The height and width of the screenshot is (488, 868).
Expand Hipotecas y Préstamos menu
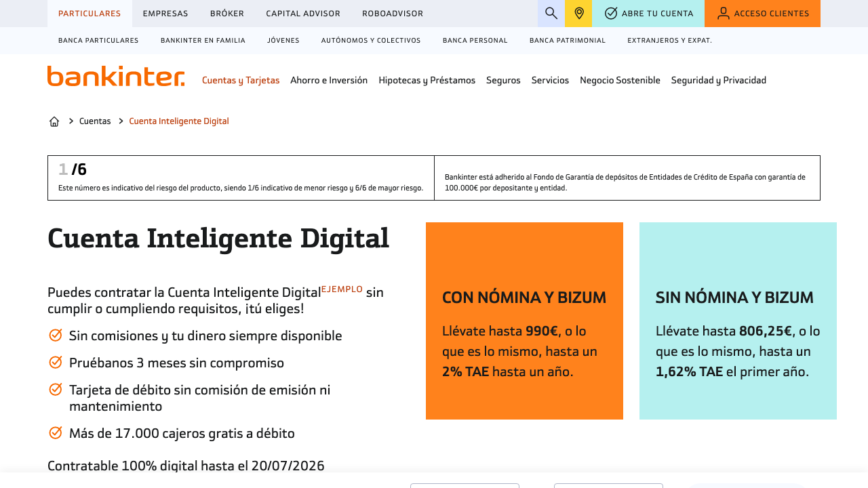click(427, 80)
